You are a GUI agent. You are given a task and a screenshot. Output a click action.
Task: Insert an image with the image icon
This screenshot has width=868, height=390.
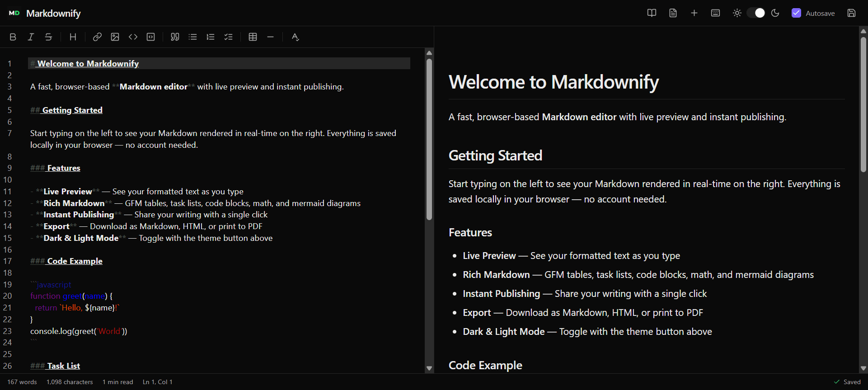(x=115, y=37)
